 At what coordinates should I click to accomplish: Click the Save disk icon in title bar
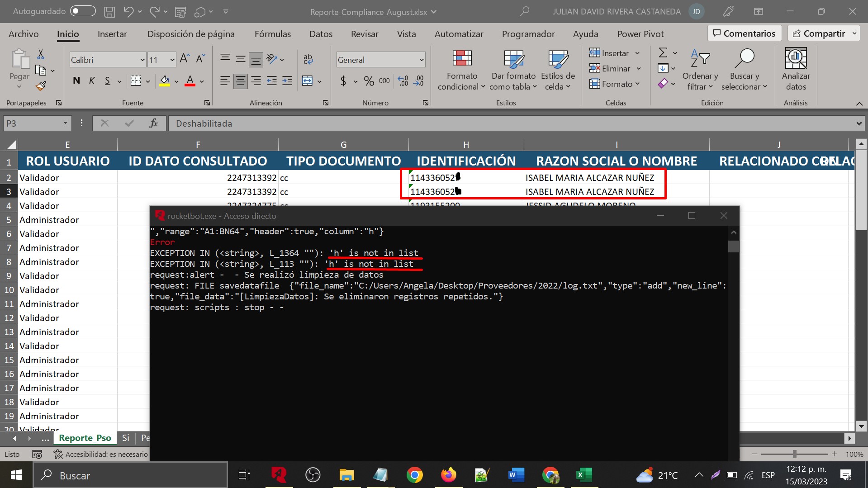[109, 12]
